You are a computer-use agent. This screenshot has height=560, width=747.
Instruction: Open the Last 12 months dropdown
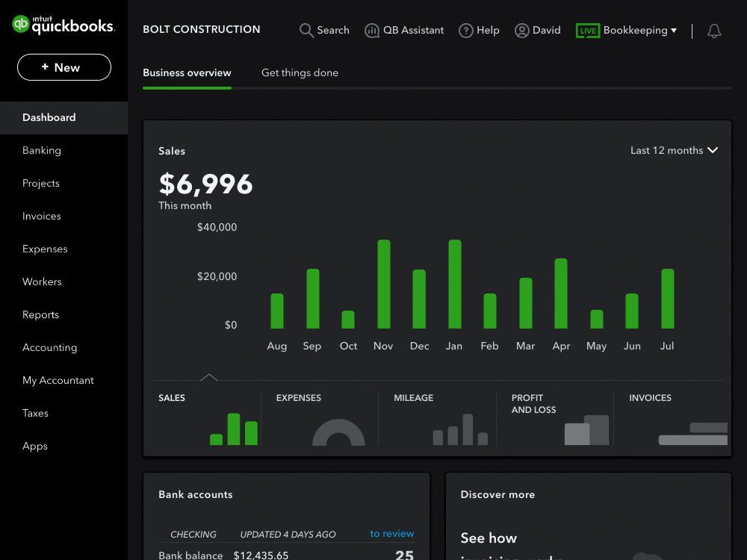[673, 150]
